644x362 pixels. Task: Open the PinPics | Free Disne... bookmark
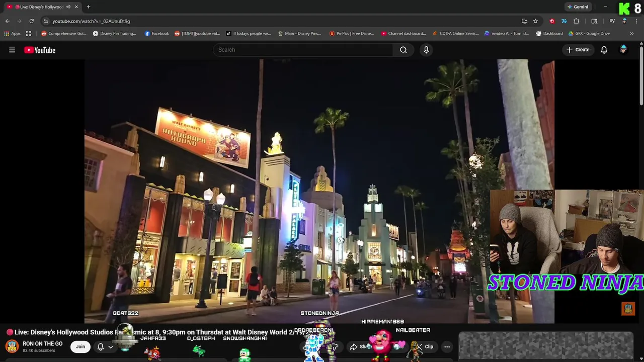(x=352, y=34)
